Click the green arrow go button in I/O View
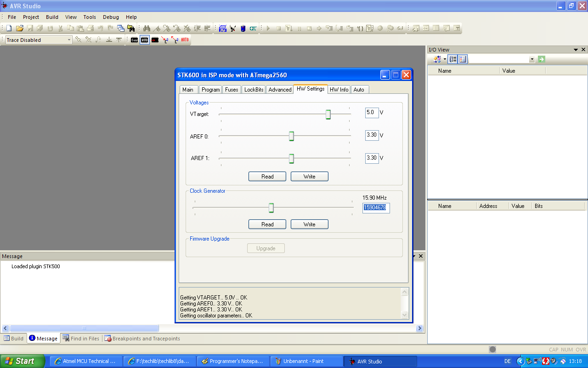588x368 pixels. (542, 59)
